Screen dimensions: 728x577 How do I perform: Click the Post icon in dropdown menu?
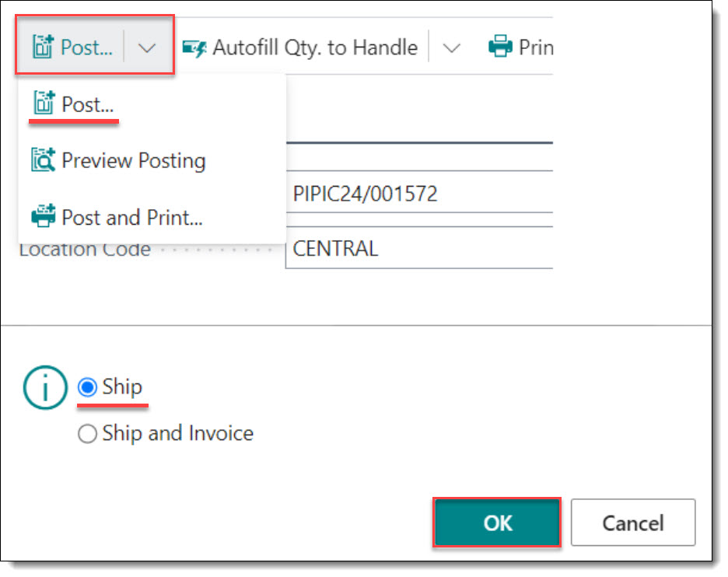click(x=44, y=103)
